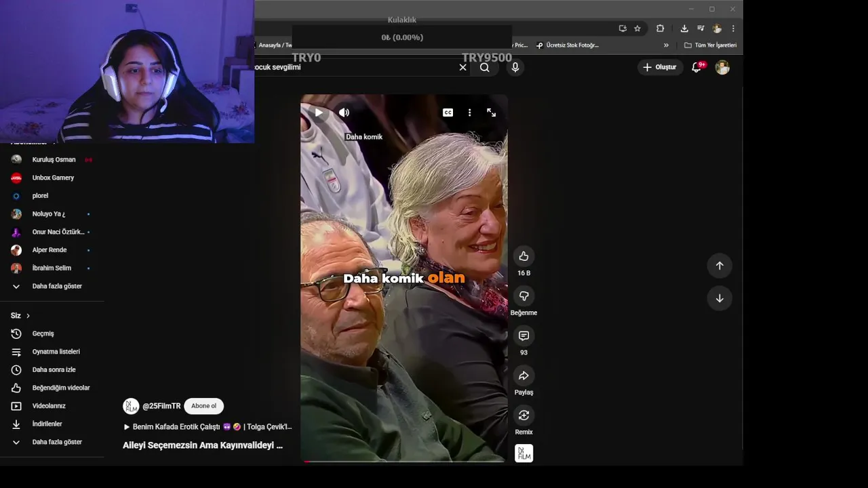Like the Short with 16 B likes

[524, 256]
